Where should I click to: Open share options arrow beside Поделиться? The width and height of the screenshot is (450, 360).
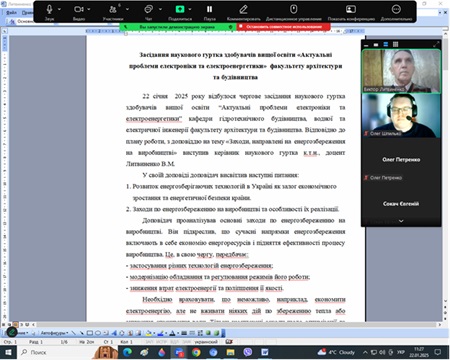pyautogui.click(x=190, y=9)
